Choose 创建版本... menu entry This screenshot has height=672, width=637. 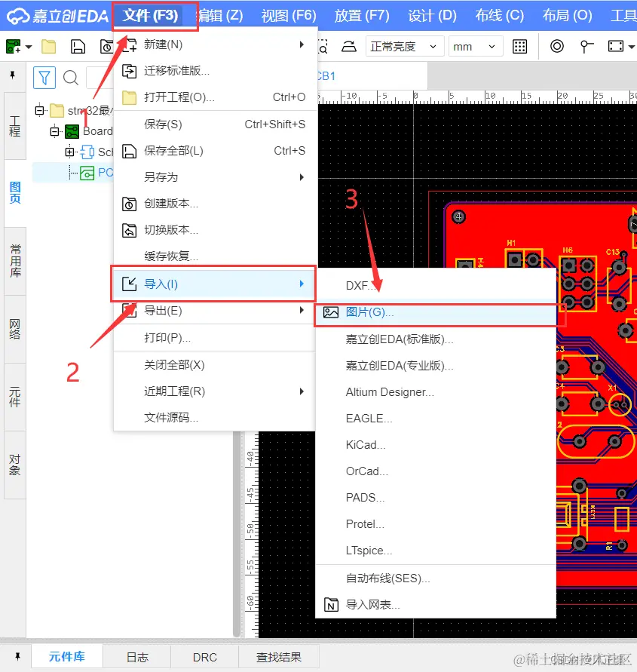pos(216,204)
